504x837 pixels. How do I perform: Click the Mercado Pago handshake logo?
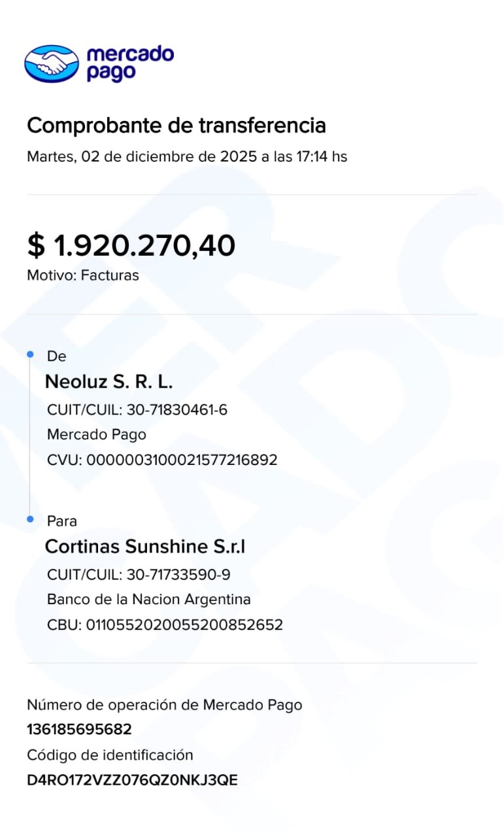[51, 63]
